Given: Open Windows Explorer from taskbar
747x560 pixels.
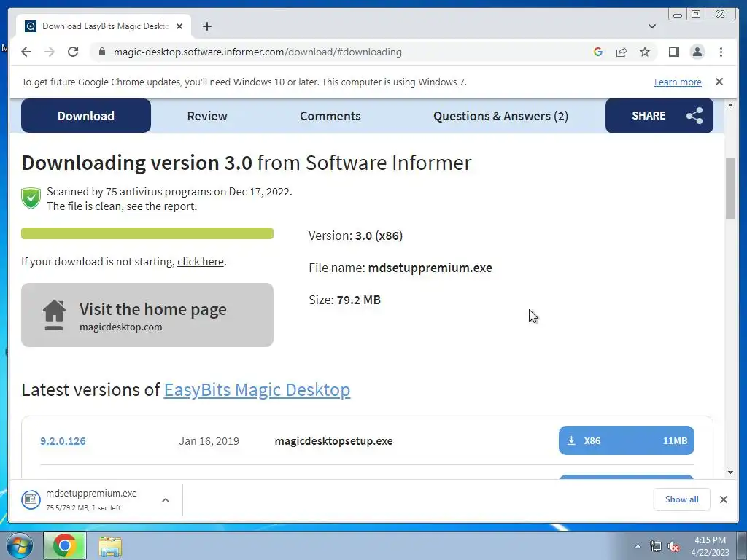Looking at the screenshot, I should click(x=110, y=546).
